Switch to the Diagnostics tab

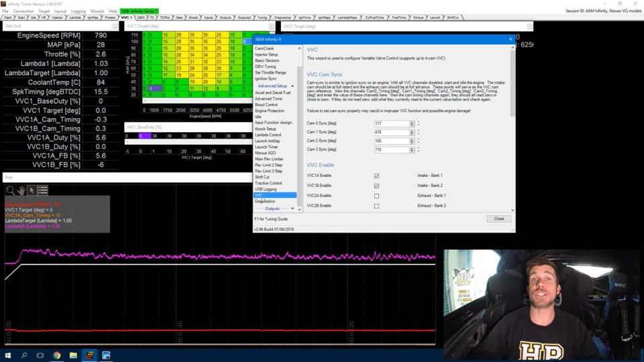click(x=282, y=17)
